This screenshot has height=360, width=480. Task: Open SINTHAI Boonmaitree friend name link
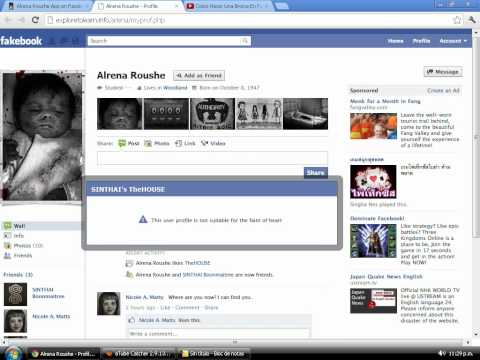48,293
